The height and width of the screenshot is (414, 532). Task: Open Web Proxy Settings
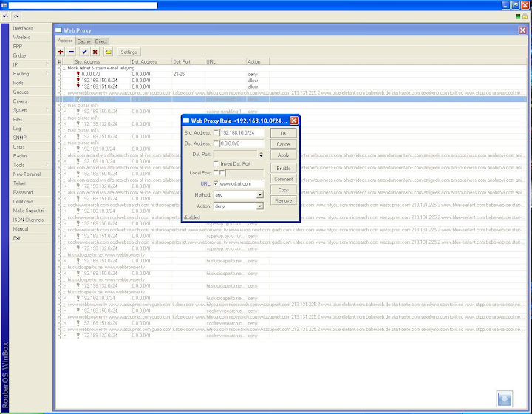pyautogui.click(x=129, y=52)
